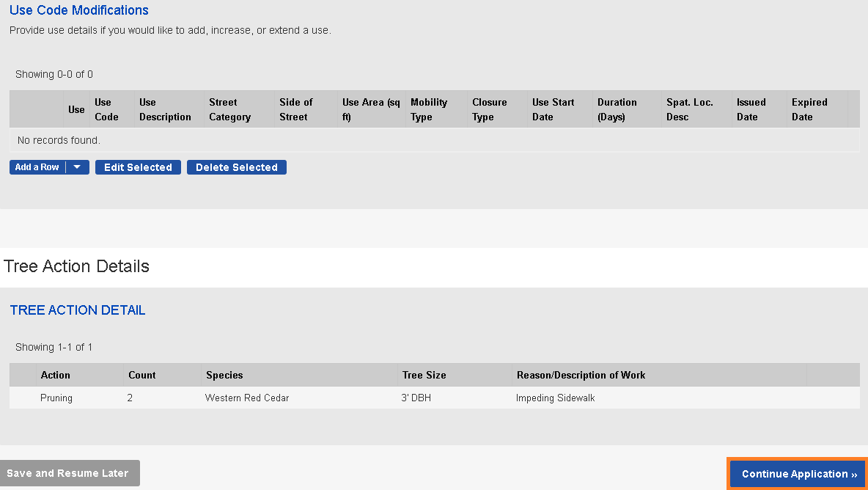Click Continue Application button
This screenshot has height=490, width=868.
pos(798,474)
